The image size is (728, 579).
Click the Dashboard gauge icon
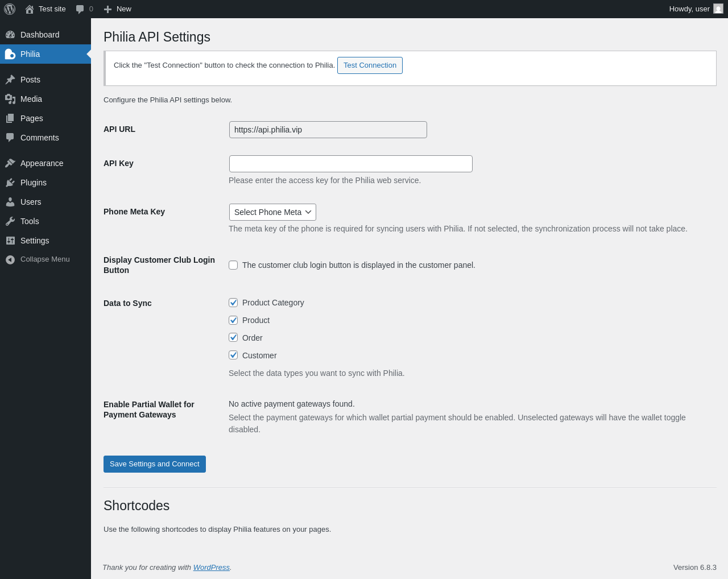10,35
